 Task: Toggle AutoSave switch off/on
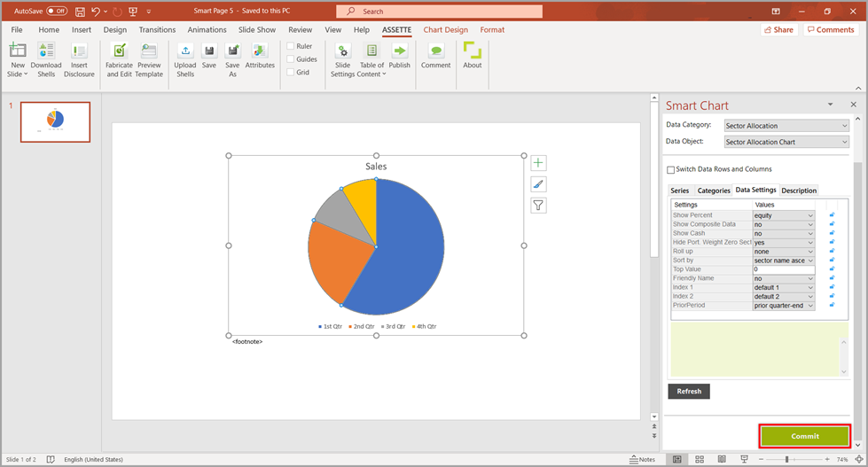coord(57,11)
